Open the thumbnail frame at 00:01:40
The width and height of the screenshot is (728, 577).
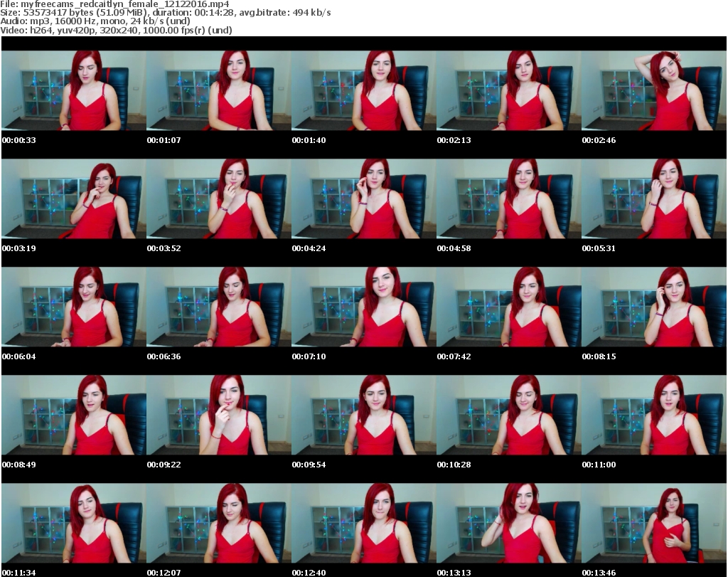pos(363,90)
